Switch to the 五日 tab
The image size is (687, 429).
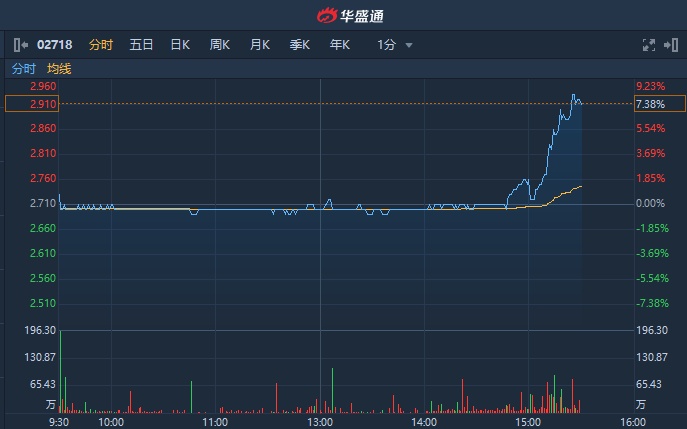tap(141, 45)
